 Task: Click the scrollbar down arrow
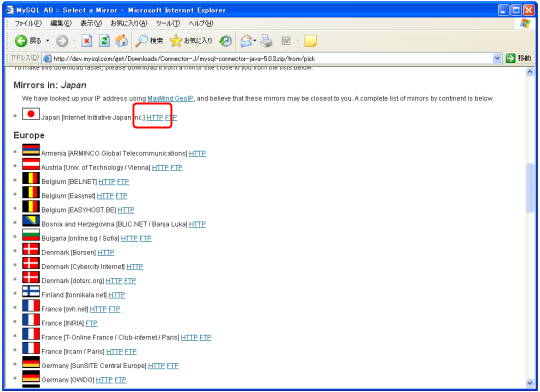coord(530,383)
